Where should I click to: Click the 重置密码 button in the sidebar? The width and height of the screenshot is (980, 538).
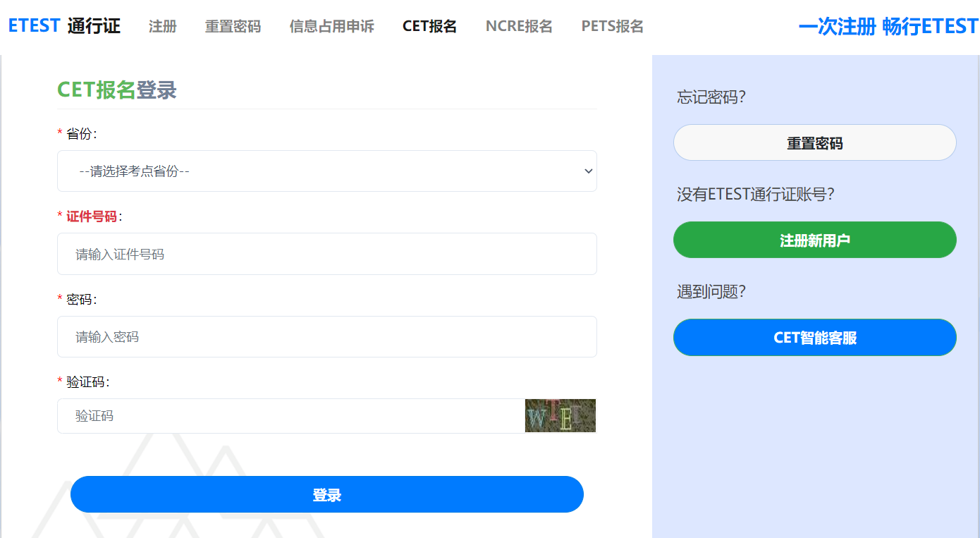click(x=814, y=143)
